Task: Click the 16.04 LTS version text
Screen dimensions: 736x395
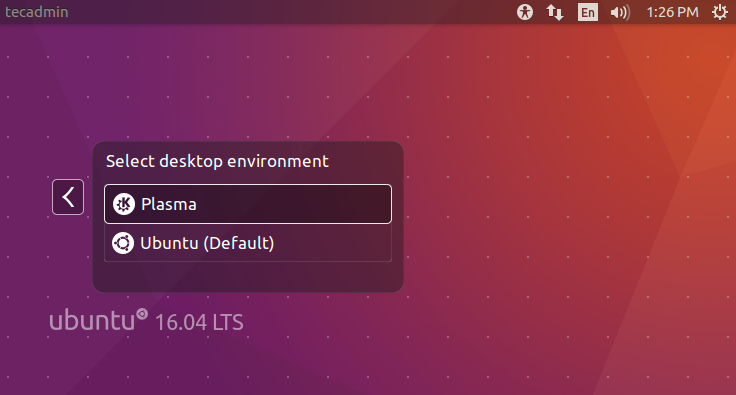Action: point(199,322)
